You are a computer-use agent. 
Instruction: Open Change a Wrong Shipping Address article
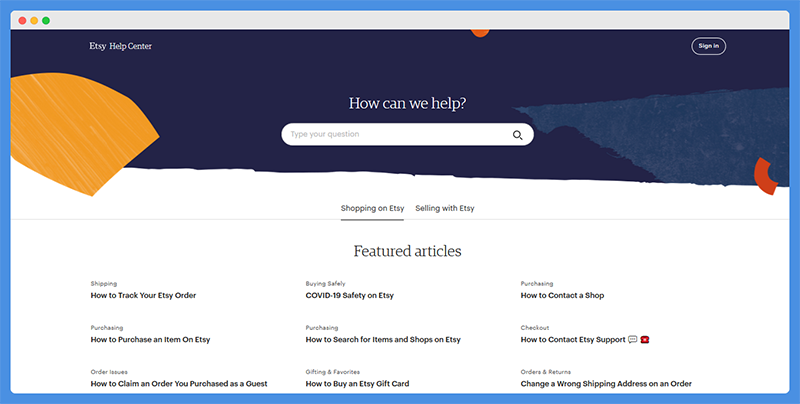coord(606,384)
